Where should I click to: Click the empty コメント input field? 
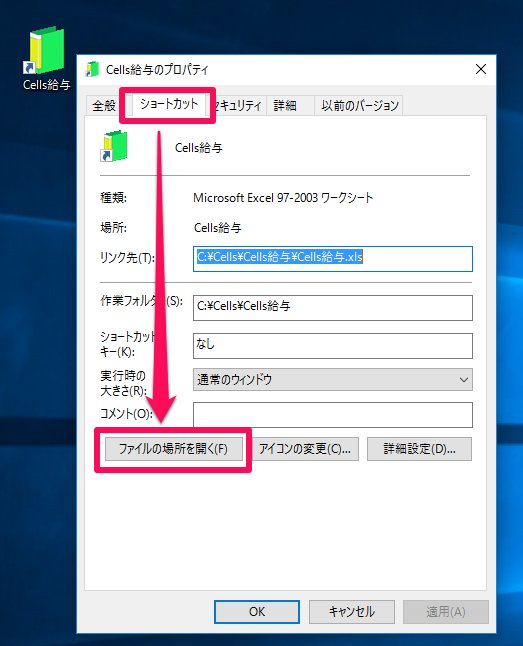coord(333,415)
